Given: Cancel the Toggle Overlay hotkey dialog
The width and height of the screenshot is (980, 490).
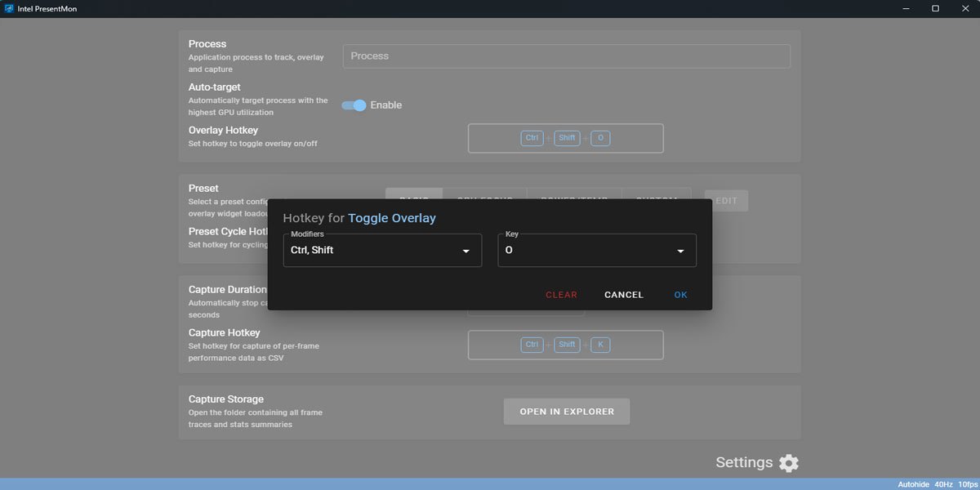Looking at the screenshot, I should pyautogui.click(x=624, y=295).
